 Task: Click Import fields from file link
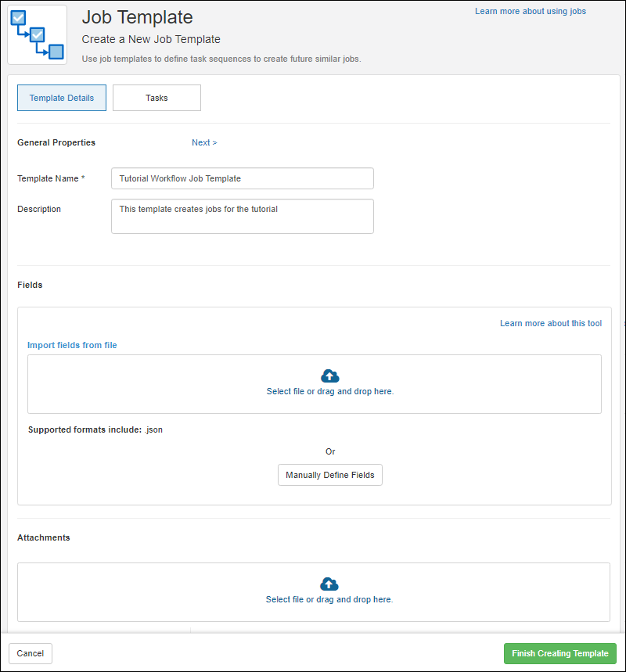coord(72,345)
